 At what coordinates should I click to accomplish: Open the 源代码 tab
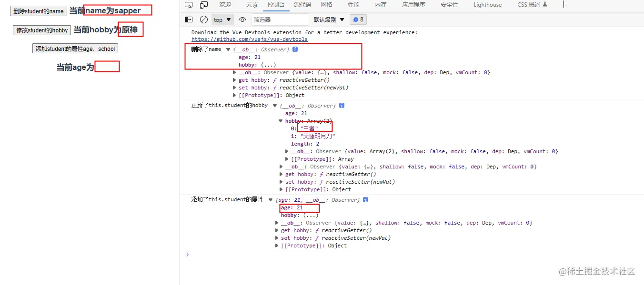click(x=302, y=5)
